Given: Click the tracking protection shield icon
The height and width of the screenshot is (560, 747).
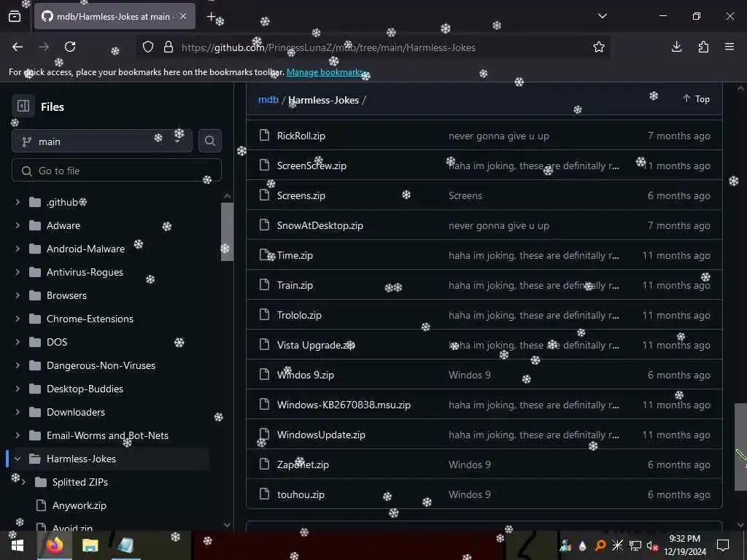Looking at the screenshot, I should [148, 47].
